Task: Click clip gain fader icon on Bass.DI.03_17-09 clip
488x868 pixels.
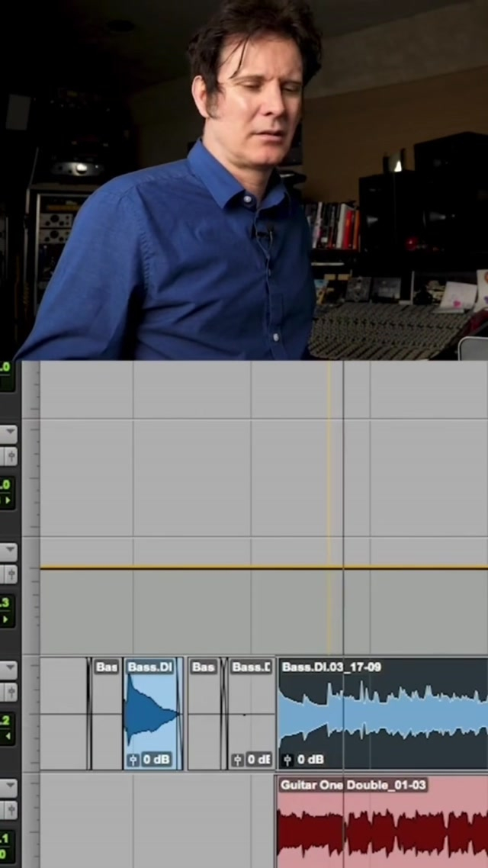Action: [288, 760]
